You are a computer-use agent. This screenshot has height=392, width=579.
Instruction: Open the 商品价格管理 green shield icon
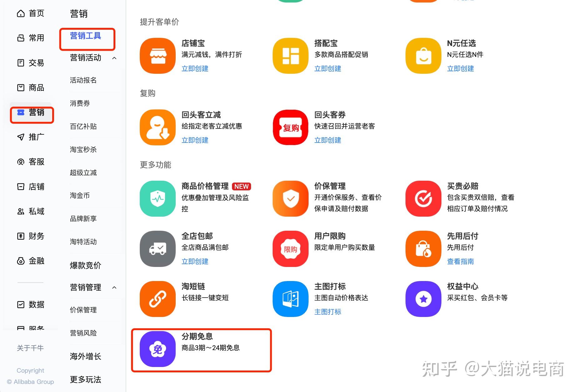pos(158,199)
